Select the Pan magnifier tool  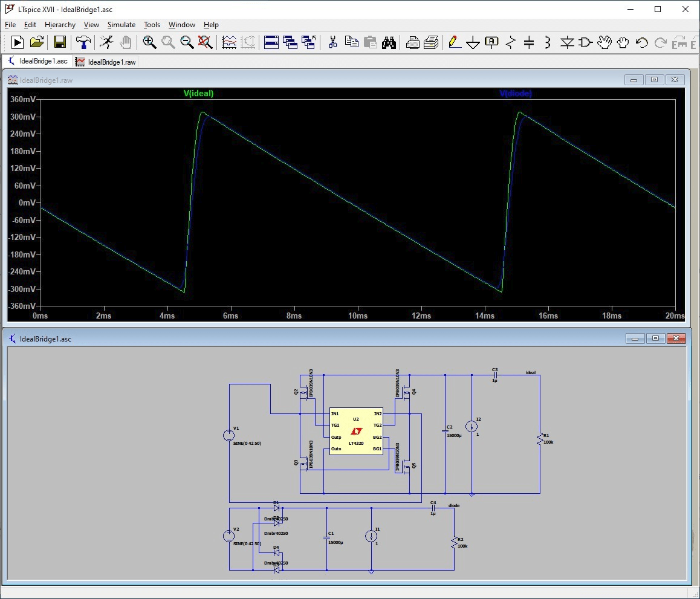coord(168,42)
